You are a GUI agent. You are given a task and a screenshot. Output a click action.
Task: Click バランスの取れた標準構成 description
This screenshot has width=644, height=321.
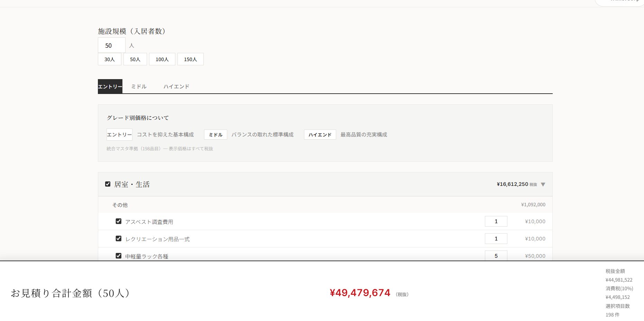pyautogui.click(x=263, y=134)
